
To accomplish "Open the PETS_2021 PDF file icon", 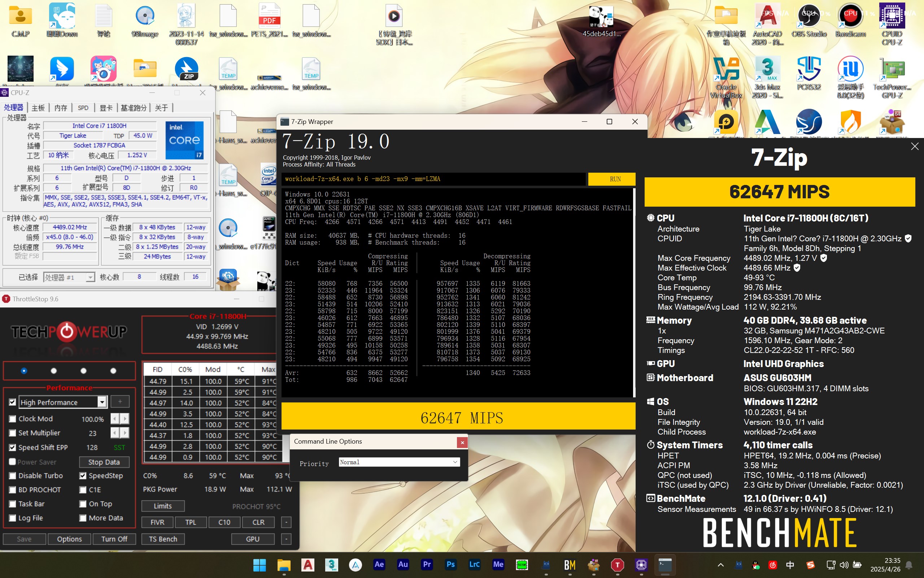I will [269, 20].
